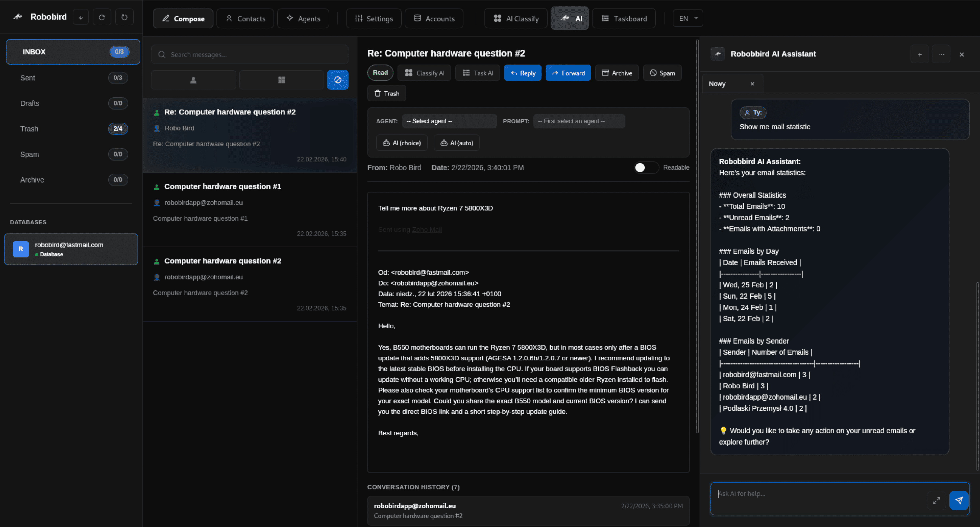Expand the AI chat input box
Viewport: 980px width, 527px height.
click(936, 500)
